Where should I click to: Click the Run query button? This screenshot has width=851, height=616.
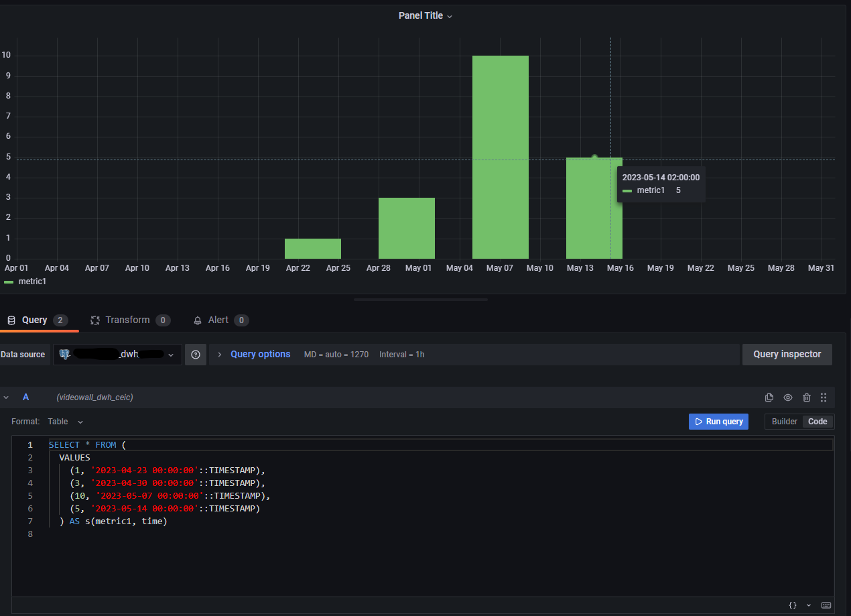(x=718, y=421)
